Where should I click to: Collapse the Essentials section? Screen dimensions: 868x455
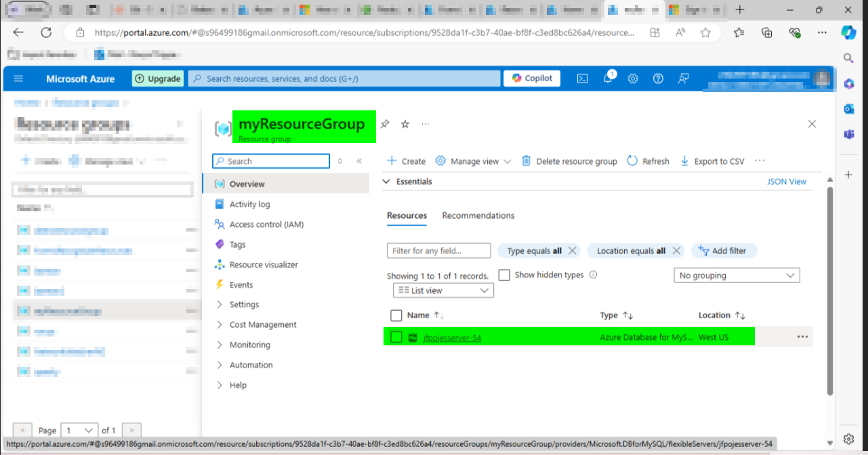click(x=386, y=181)
